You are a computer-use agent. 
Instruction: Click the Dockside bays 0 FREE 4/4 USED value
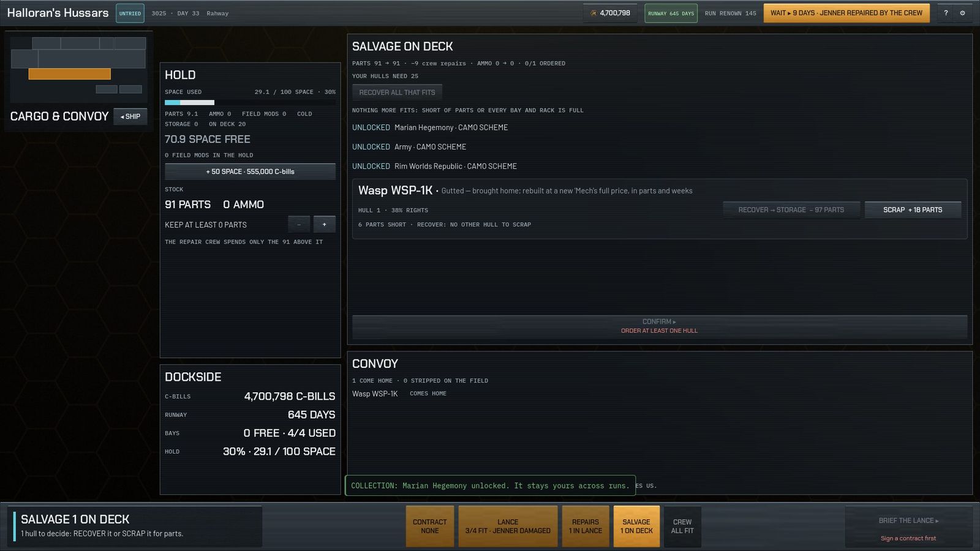[289, 433]
